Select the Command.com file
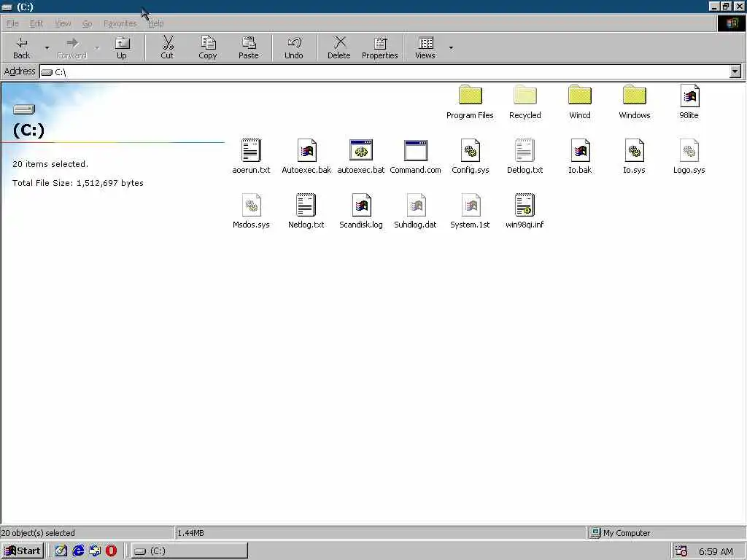Screen dimensions: 747x560 [x=415, y=157]
